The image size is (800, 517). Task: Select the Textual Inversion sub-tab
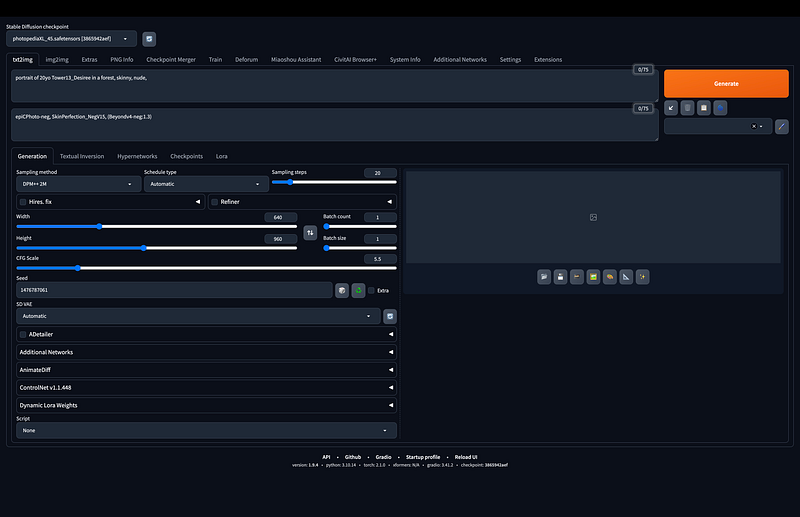pyautogui.click(x=82, y=156)
